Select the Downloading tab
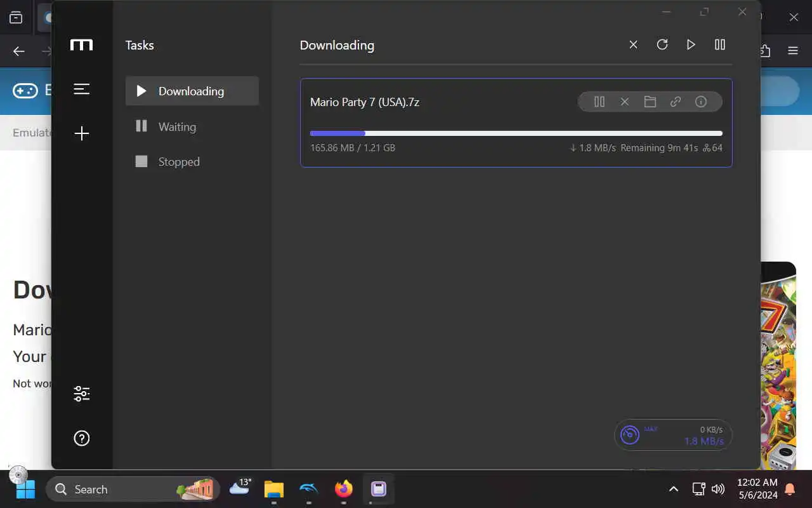Screen dimensions: 812x508 tap(192, 91)
